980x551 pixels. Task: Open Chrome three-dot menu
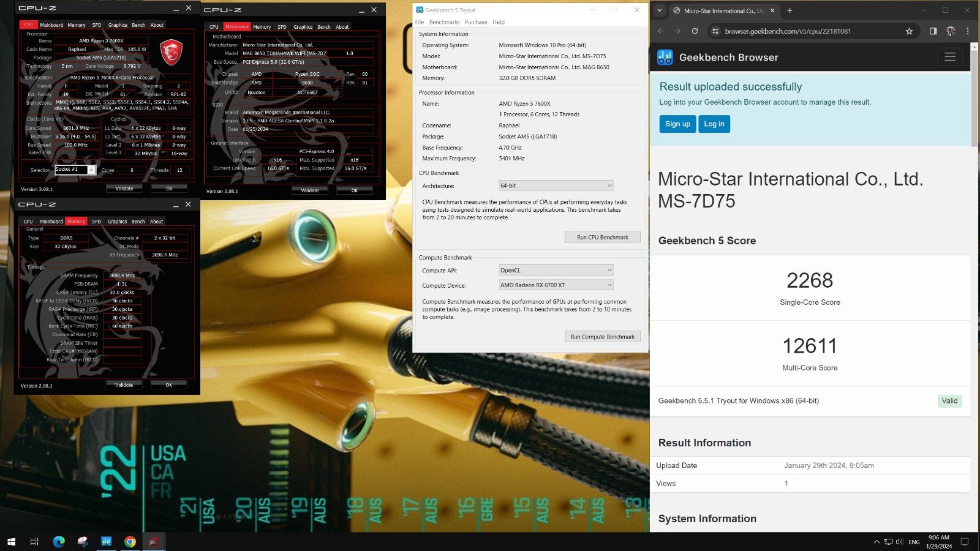point(968,31)
